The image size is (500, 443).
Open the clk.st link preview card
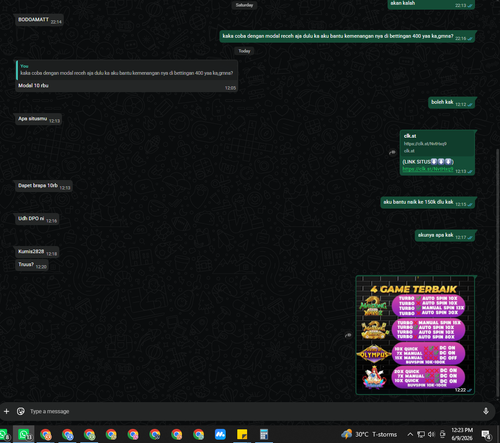[437, 143]
